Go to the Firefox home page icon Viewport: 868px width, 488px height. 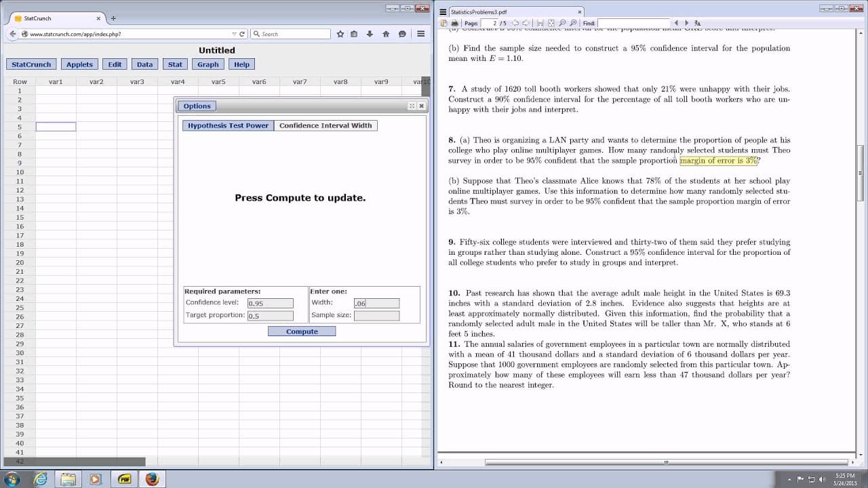pyautogui.click(x=386, y=34)
